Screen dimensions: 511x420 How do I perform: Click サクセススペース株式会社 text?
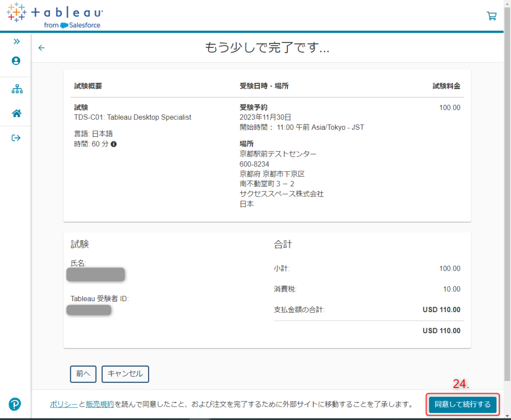[281, 194]
